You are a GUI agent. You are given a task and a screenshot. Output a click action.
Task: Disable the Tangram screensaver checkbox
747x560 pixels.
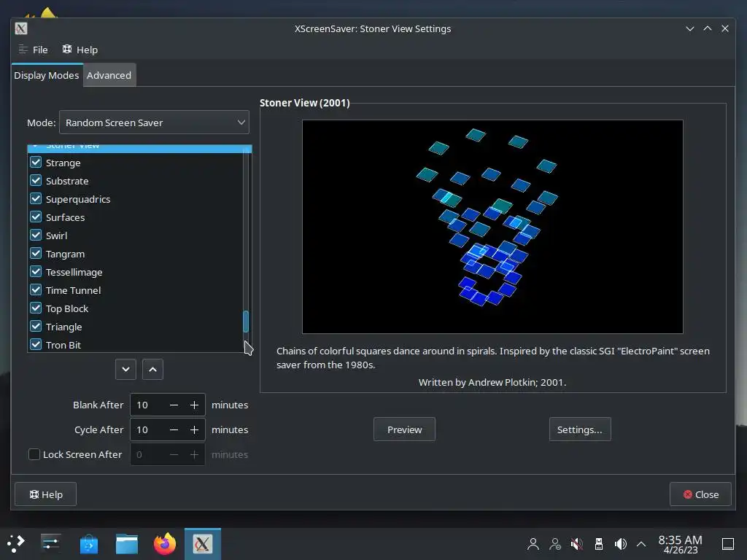click(36, 253)
